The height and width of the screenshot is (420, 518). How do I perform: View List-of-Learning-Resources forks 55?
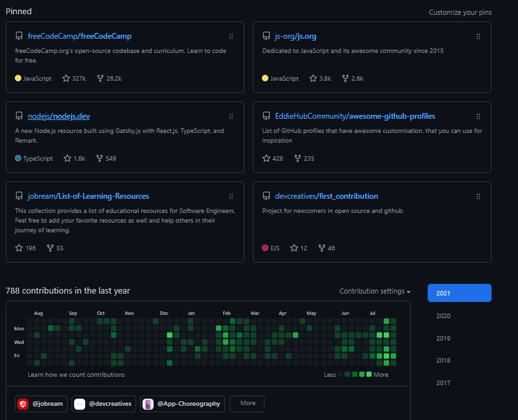(x=55, y=248)
